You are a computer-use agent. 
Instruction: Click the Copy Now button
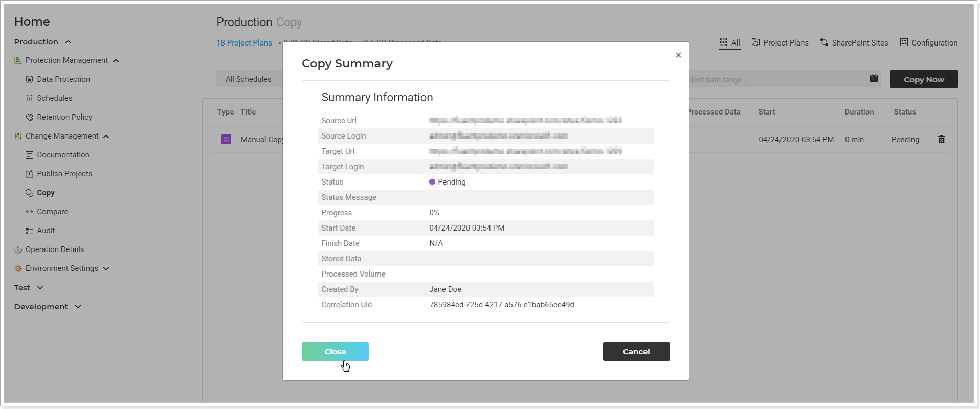point(924,79)
